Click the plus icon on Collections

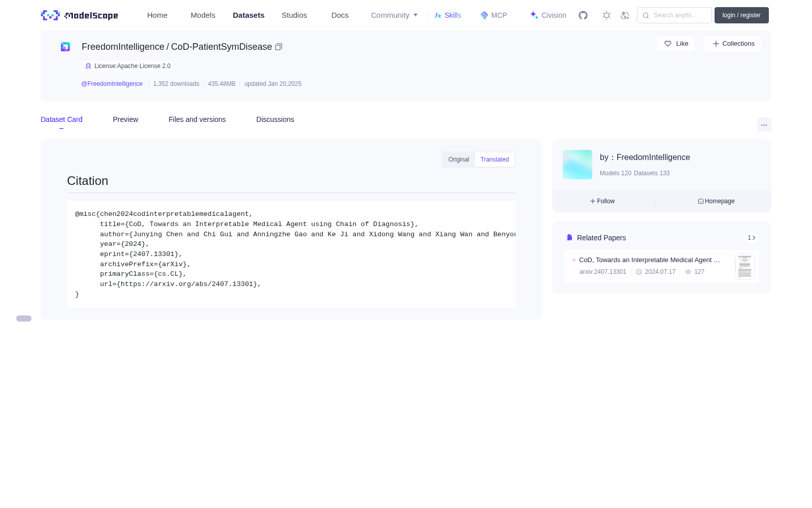pos(716,44)
